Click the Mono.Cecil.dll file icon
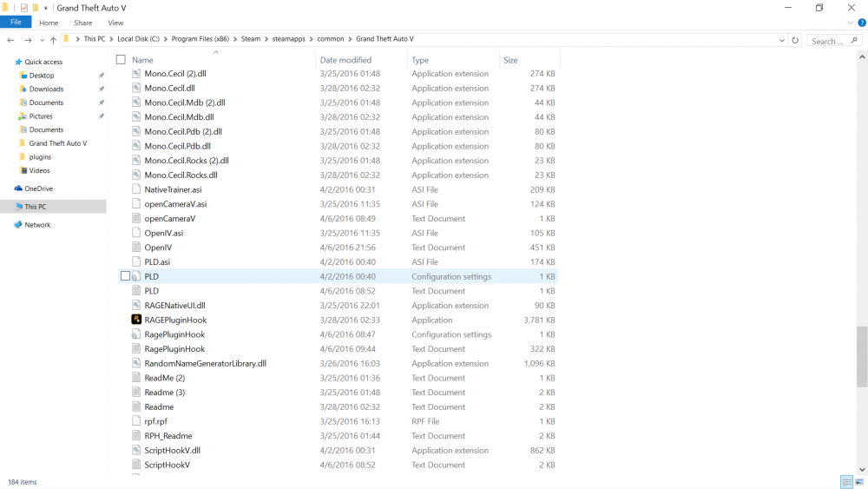 point(136,88)
